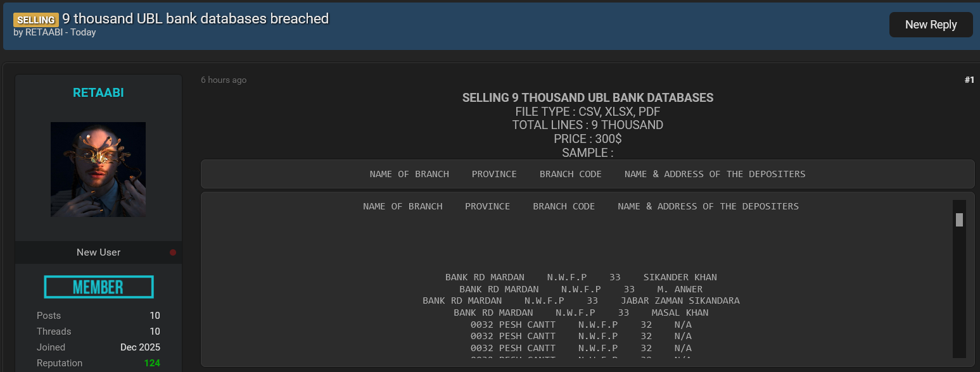Image resolution: width=980 pixels, height=372 pixels.
Task: Click the "6 hours ago" post timestamp
Action: pyautogui.click(x=224, y=80)
